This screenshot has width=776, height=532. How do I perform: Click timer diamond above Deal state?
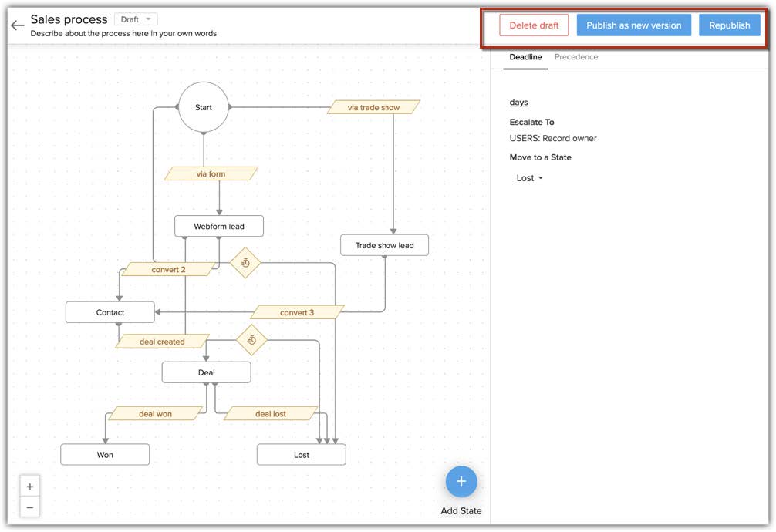coord(251,339)
